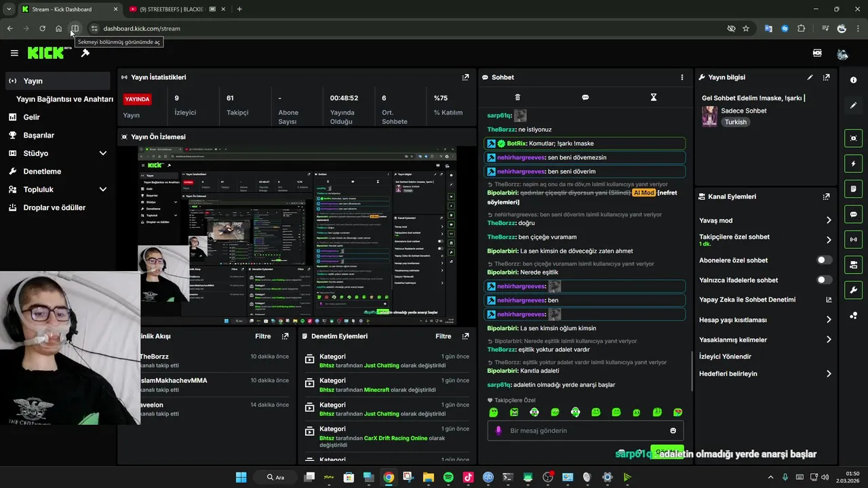
Task: Click the broadcast signal icon in right sidebar
Action: point(853,239)
